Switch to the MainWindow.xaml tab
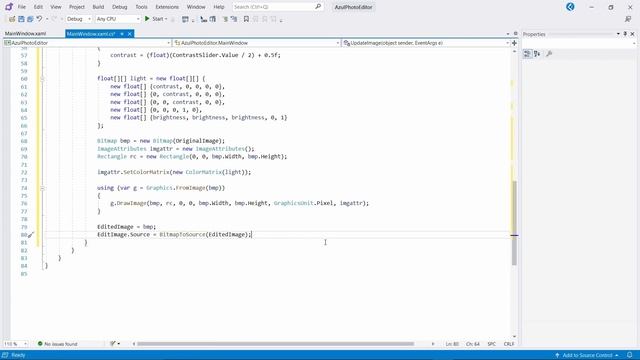Screen dimensions: 640x360 coord(25,34)
